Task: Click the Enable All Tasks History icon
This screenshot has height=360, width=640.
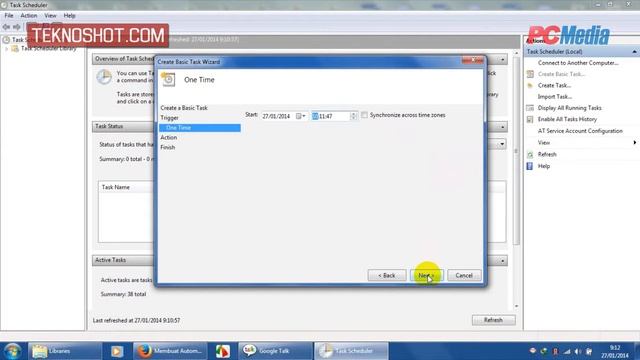Action: pos(530,119)
